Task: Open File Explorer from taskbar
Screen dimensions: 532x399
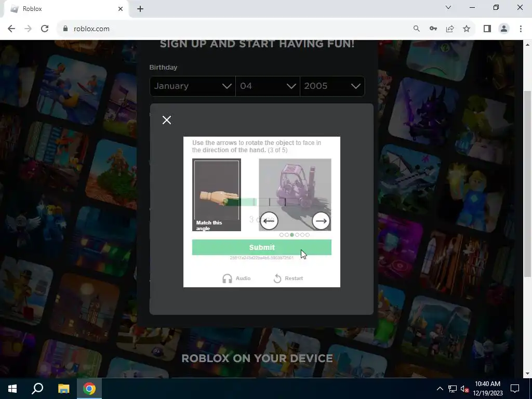Action: point(63,389)
